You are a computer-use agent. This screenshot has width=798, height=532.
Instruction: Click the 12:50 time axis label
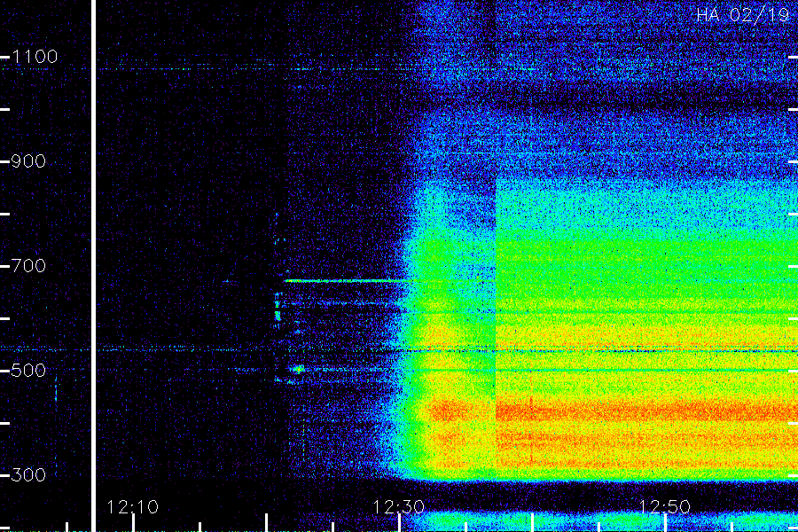point(665,506)
